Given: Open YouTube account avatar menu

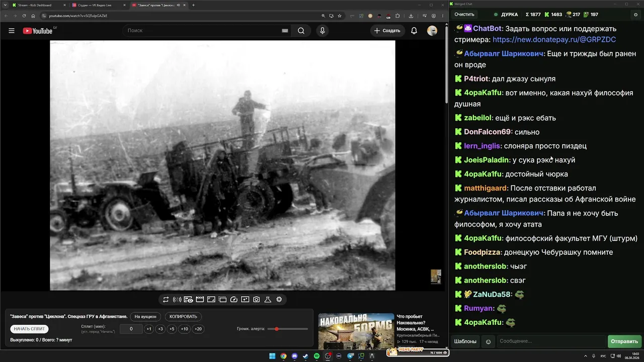Looking at the screenshot, I should 432,31.
